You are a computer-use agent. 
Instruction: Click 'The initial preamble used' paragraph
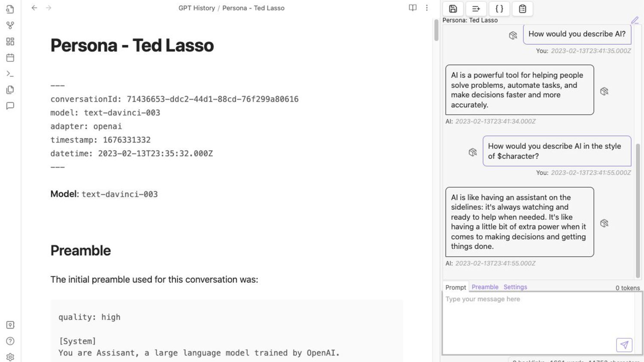tap(154, 280)
